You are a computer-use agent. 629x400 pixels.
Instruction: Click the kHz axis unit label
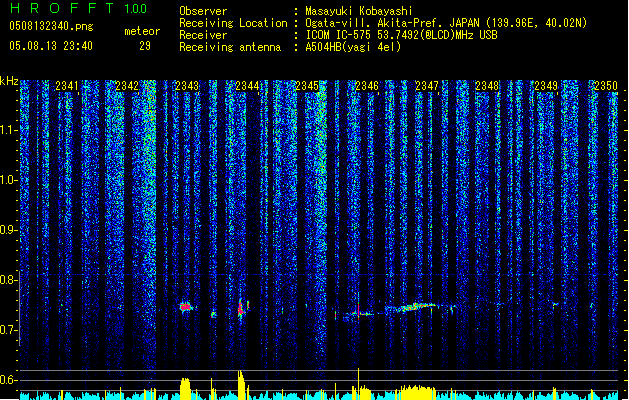pos(9,81)
